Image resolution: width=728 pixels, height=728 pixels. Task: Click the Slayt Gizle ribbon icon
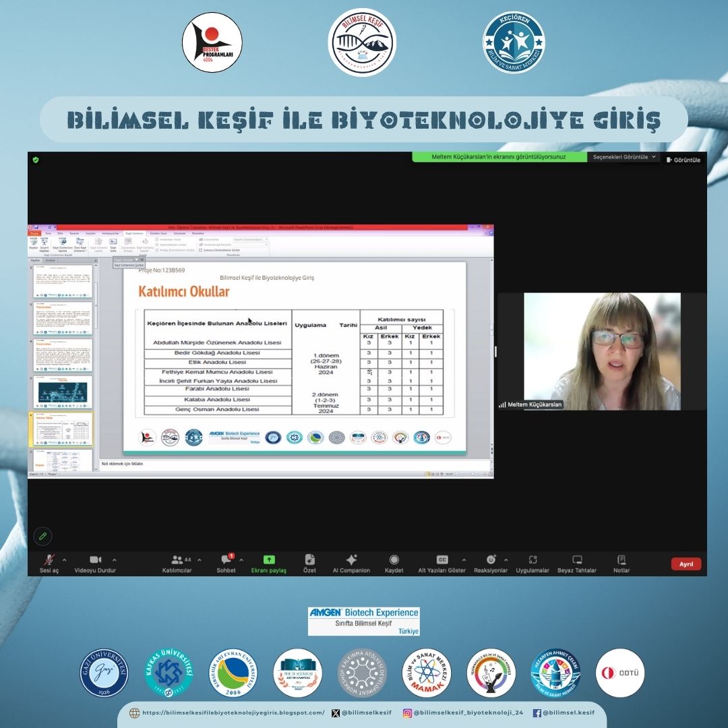click(x=113, y=244)
